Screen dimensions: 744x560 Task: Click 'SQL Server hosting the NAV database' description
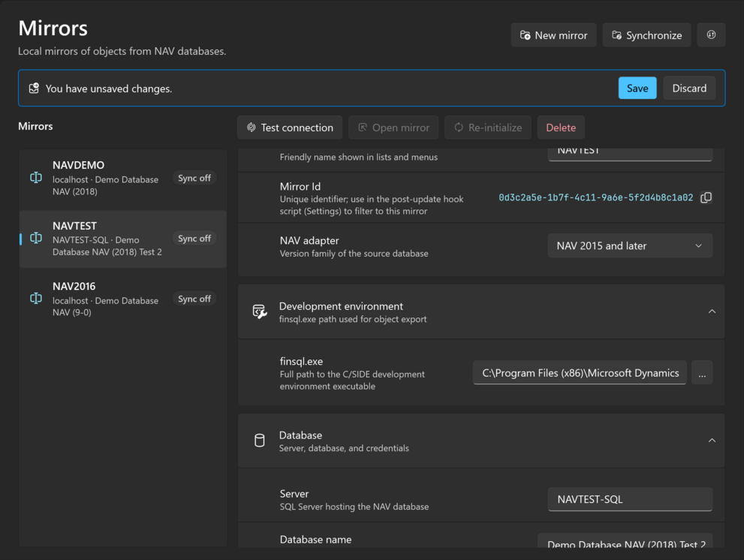tap(354, 507)
